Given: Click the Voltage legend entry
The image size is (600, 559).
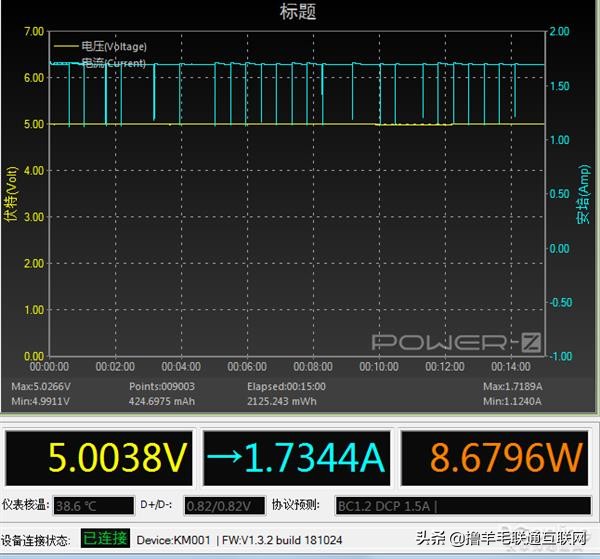Looking at the screenshot, I should (113, 46).
